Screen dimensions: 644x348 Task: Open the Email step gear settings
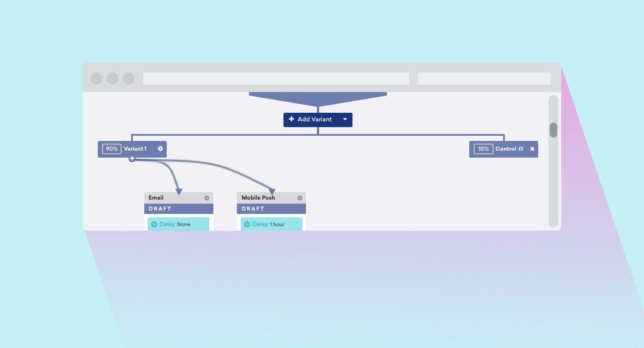(207, 198)
